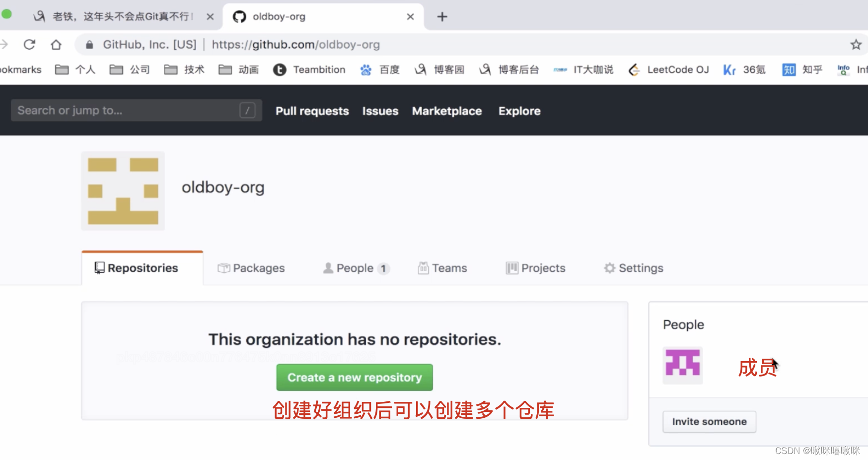The image size is (868, 460).
Task: Go to GitHub Marketplace
Action: (x=447, y=111)
